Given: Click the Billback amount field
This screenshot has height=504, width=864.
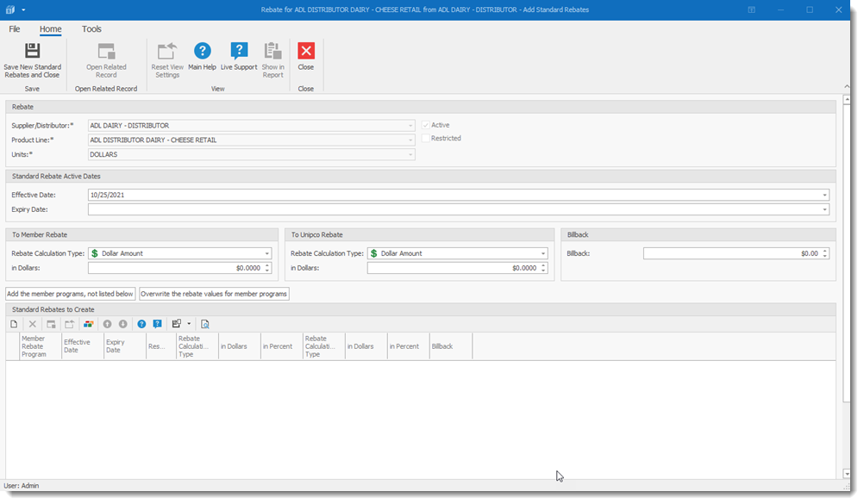Looking at the screenshot, I should pos(731,254).
